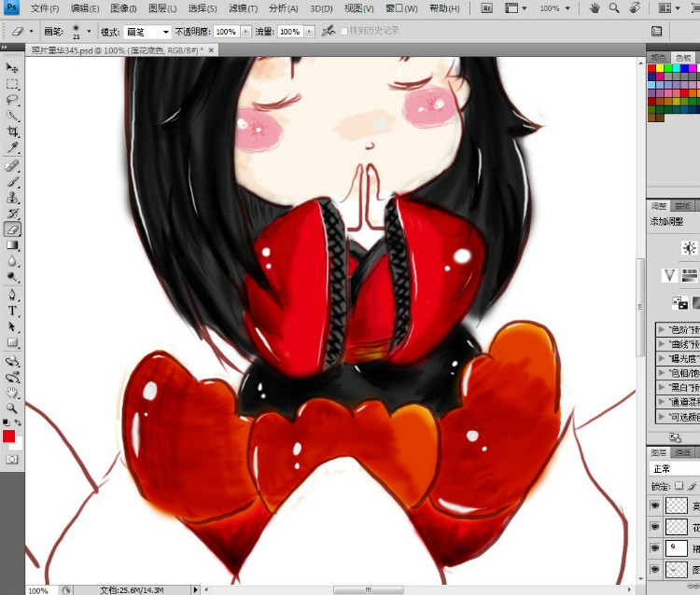The image size is (700, 595).
Task: Switch to the 颜色 panel tab
Action: coord(659,58)
